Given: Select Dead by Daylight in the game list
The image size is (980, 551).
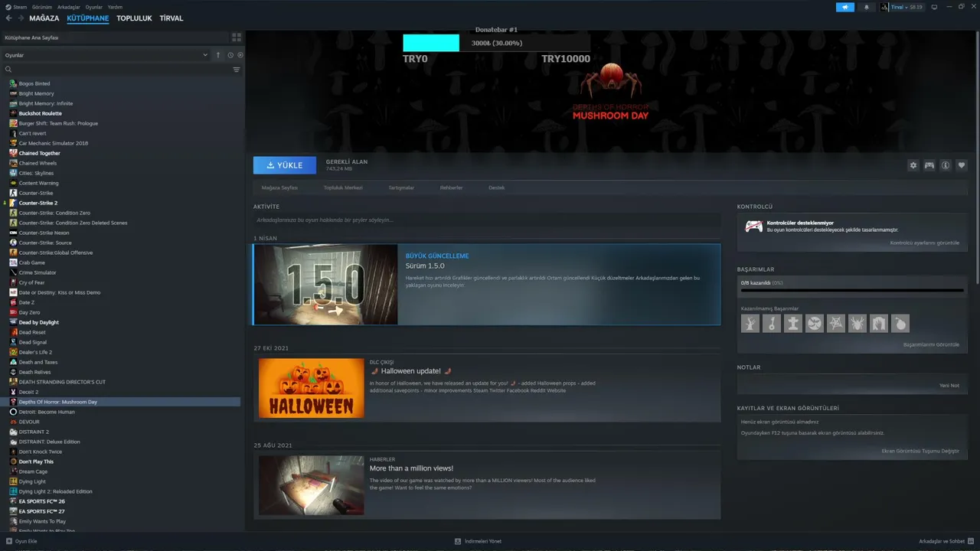Looking at the screenshot, I should 39,322.
